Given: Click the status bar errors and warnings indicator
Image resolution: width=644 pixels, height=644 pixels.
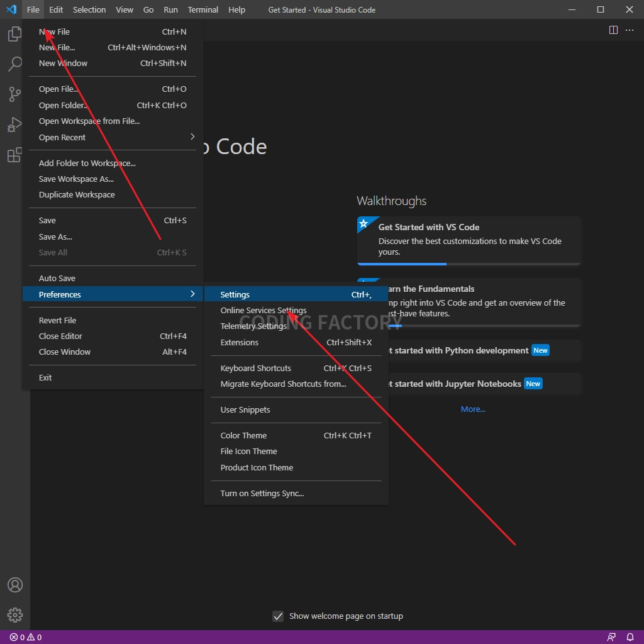Looking at the screenshot, I should (x=26, y=637).
